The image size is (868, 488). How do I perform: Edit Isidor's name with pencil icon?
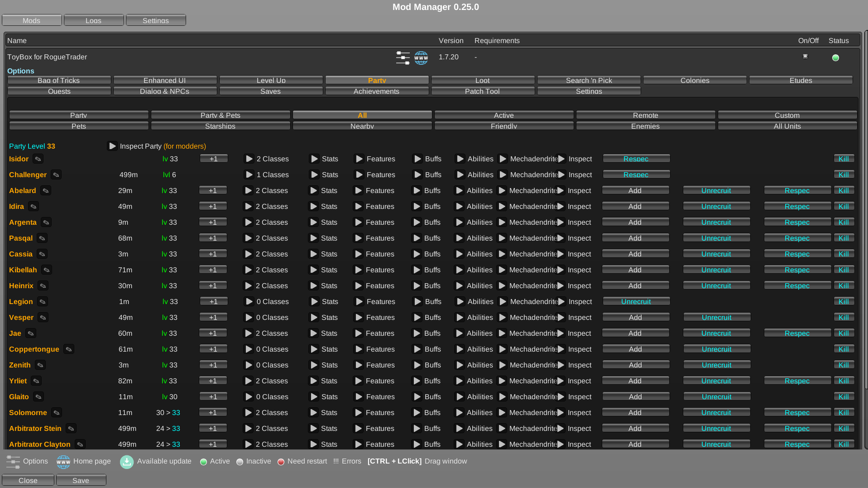coord(38,159)
